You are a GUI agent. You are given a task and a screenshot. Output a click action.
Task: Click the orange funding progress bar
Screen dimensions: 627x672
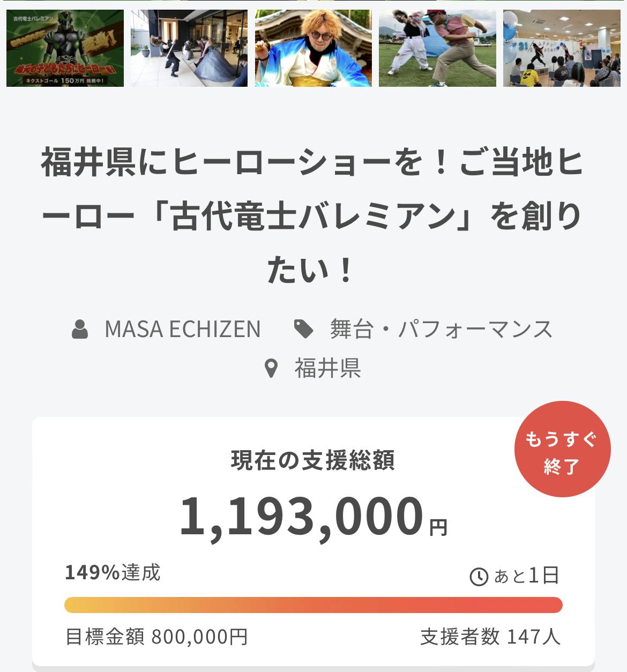313,604
